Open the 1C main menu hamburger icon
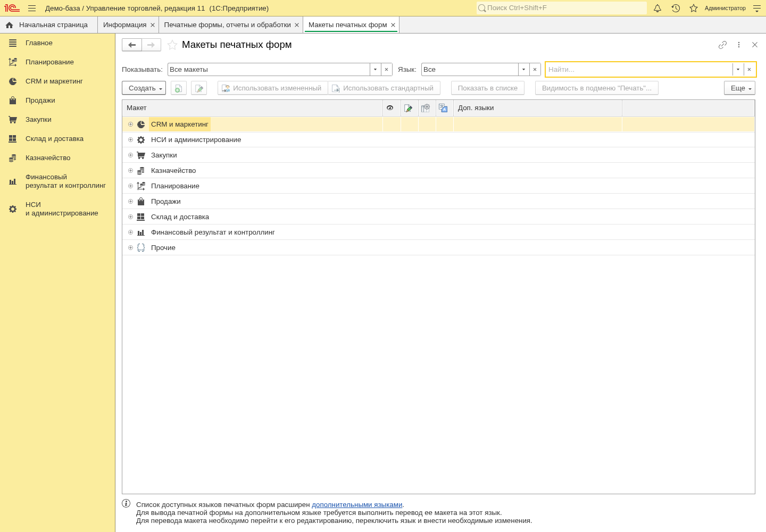766x532 pixels. (x=32, y=8)
